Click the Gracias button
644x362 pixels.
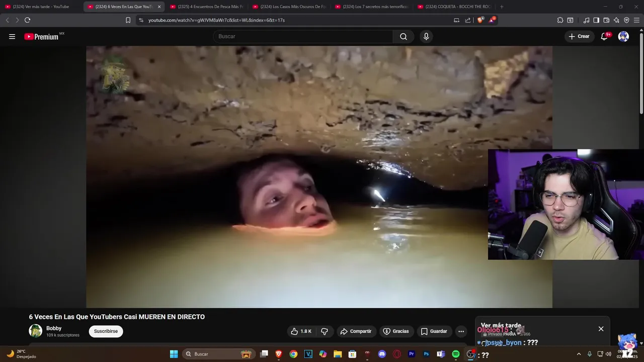(396, 331)
